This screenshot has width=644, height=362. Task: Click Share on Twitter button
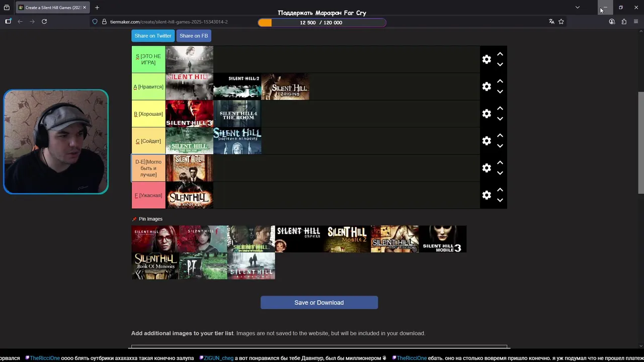153,36
